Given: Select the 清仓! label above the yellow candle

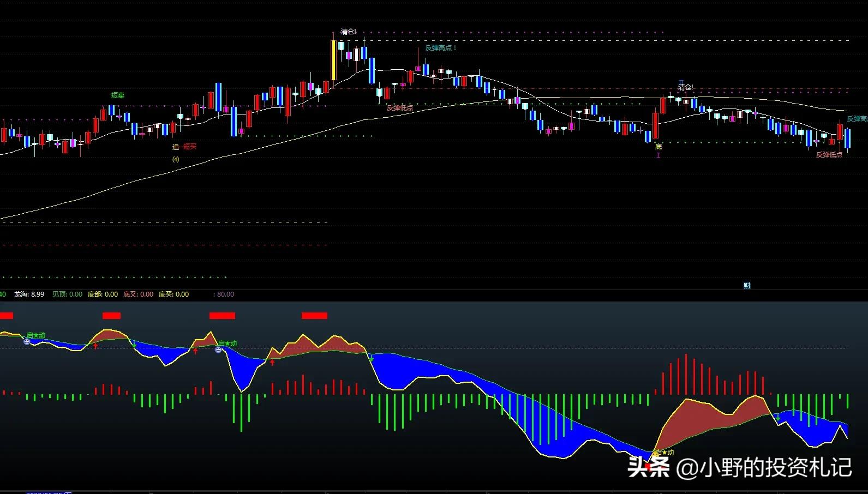Looking at the screenshot, I should click(x=348, y=32).
